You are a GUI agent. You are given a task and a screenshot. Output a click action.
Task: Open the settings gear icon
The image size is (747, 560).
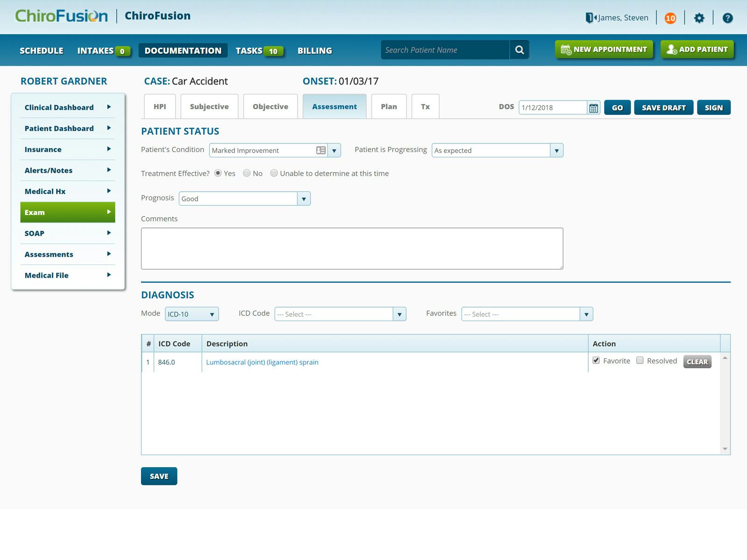(x=699, y=18)
